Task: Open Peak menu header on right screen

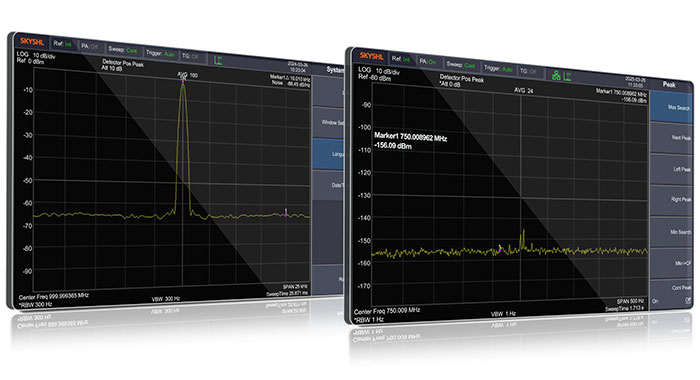Action: [x=669, y=84]
